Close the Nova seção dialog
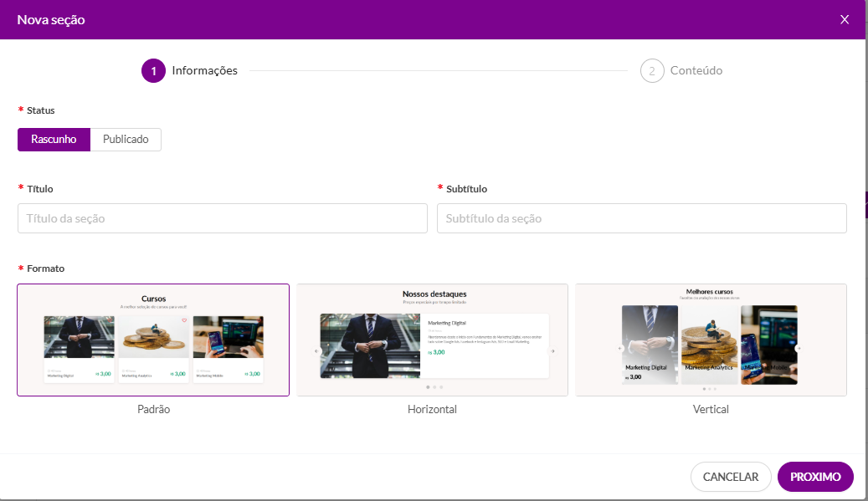Viewport: 868px width, 501px height. (x=844, y=20)
